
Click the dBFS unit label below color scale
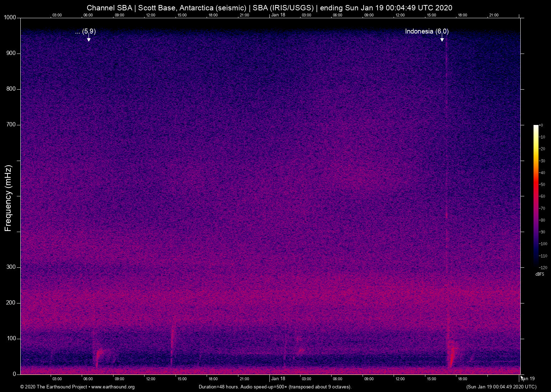tap(540, 274)
